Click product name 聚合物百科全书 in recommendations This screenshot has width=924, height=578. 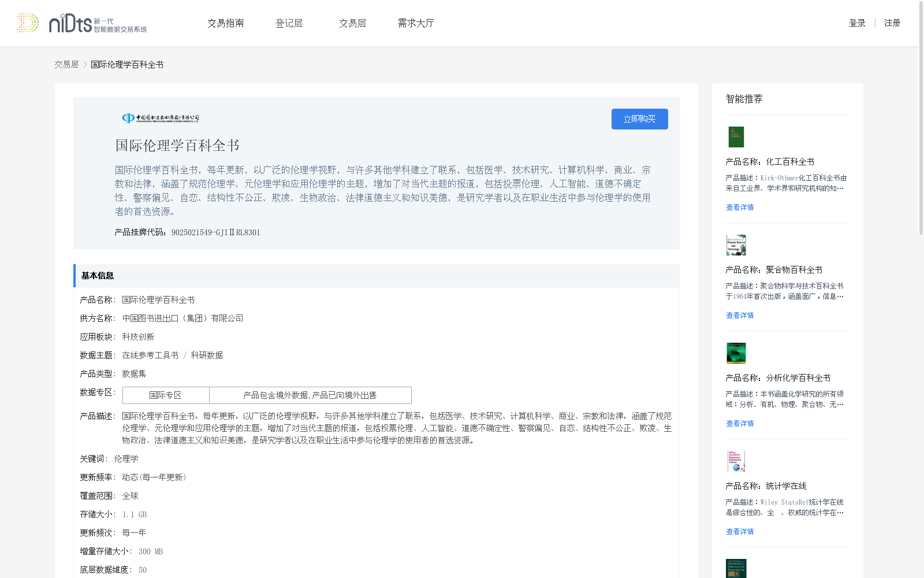point(794,270)
